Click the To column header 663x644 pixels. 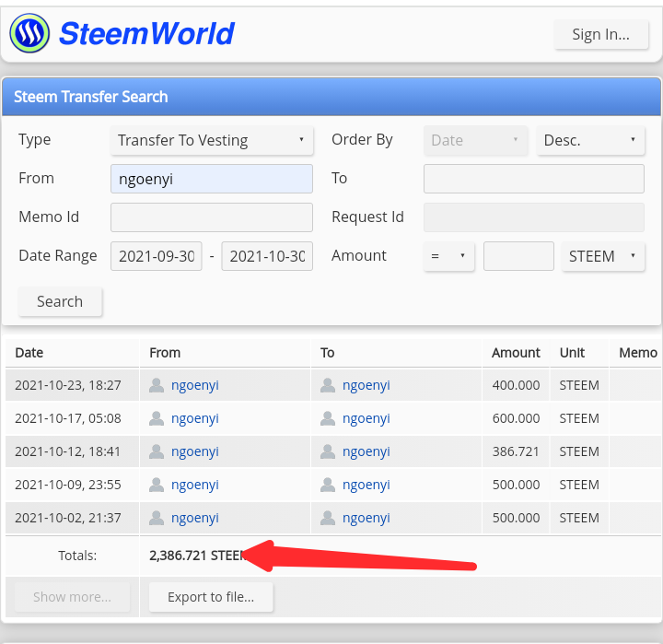pyautogui.click(x=327, y=353)
